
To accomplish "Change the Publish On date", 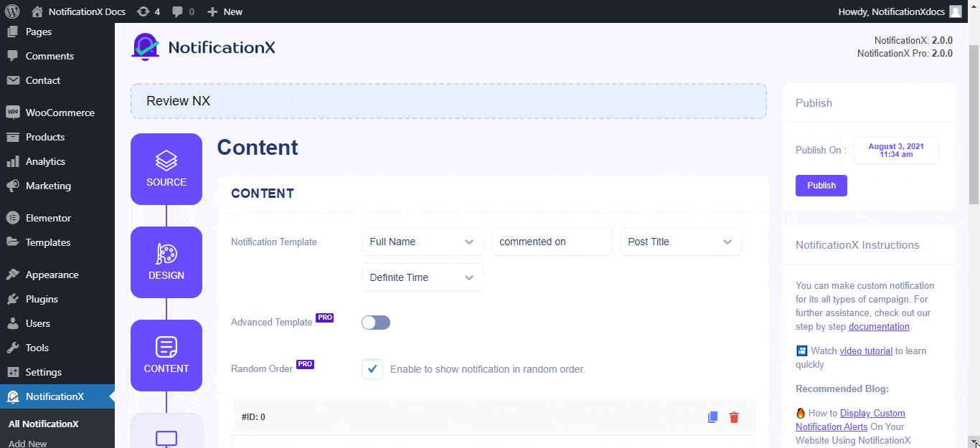I will tap(896, 151).
